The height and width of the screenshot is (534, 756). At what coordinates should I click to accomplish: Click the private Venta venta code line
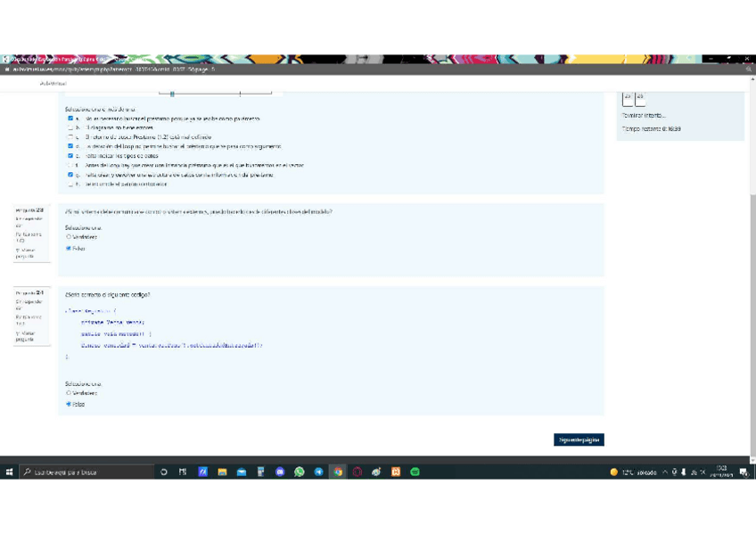[x=112, y=322]
